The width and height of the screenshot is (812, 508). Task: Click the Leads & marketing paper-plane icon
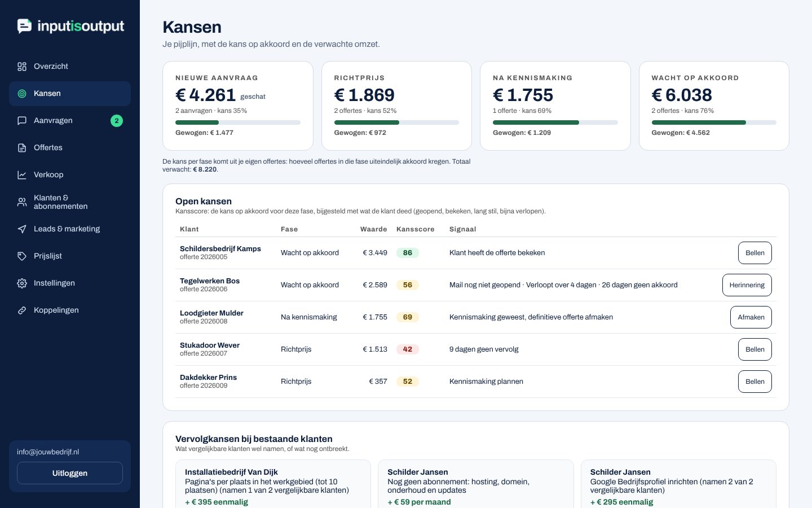[22, 229]
